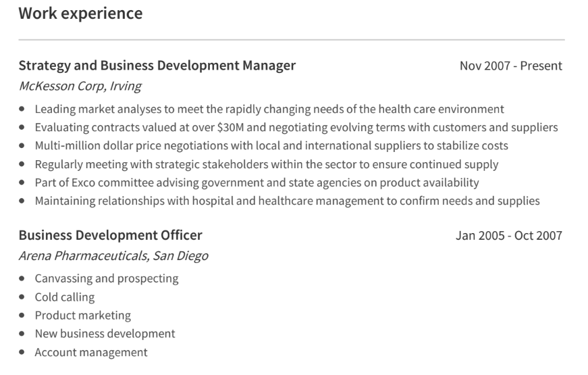Click the Work experience heading
The height and width of the screenshot is (375, 588).
[x=80, y=14]
